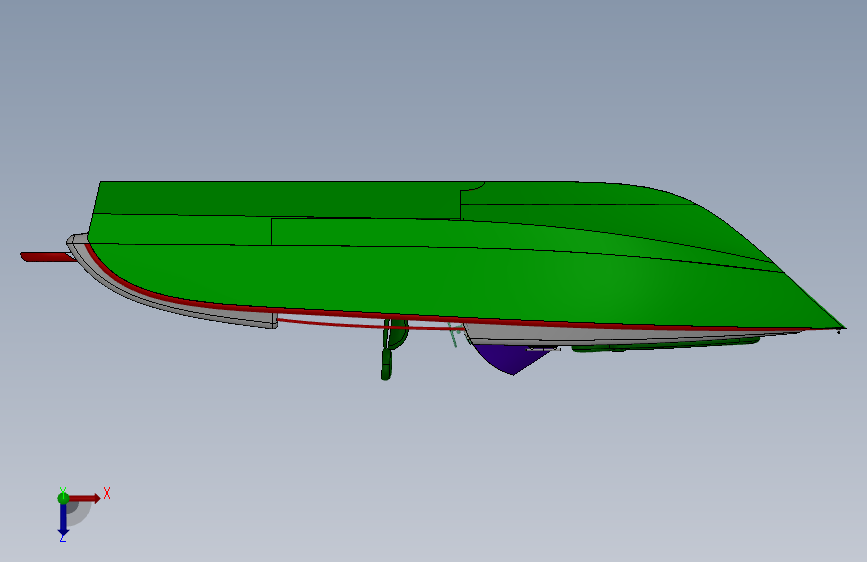Click the blue Z axis arrow on triad
The image size is (867, 562).
click(x=63, y=521)
